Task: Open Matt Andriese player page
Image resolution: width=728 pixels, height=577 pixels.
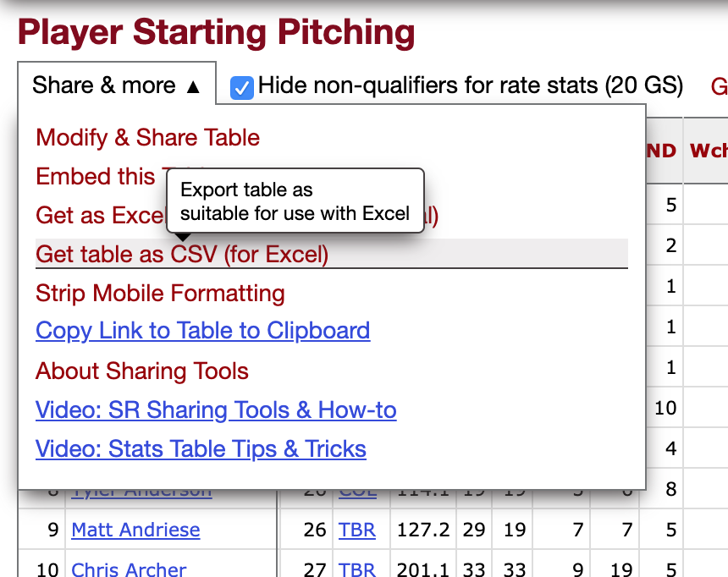Action: pos(135,530)
